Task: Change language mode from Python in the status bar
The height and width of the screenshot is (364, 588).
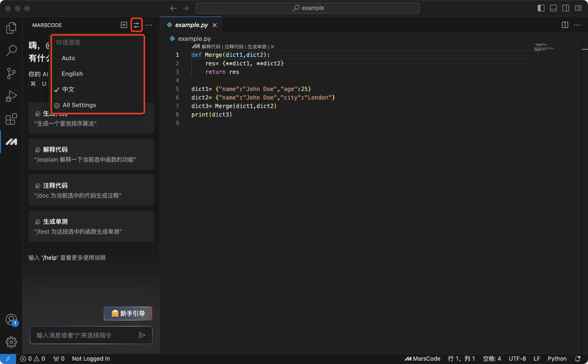Action: point(557,359)
